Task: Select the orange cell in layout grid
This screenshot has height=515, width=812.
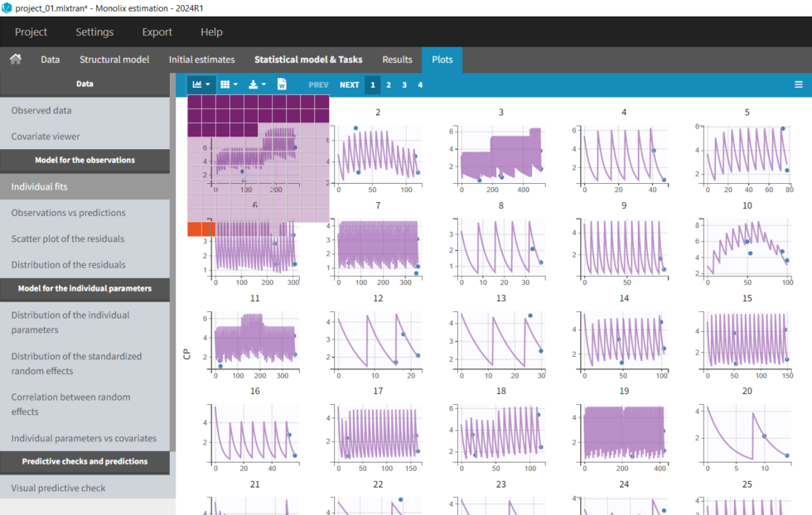Action: pyautogui.click(x=201, y=229)
